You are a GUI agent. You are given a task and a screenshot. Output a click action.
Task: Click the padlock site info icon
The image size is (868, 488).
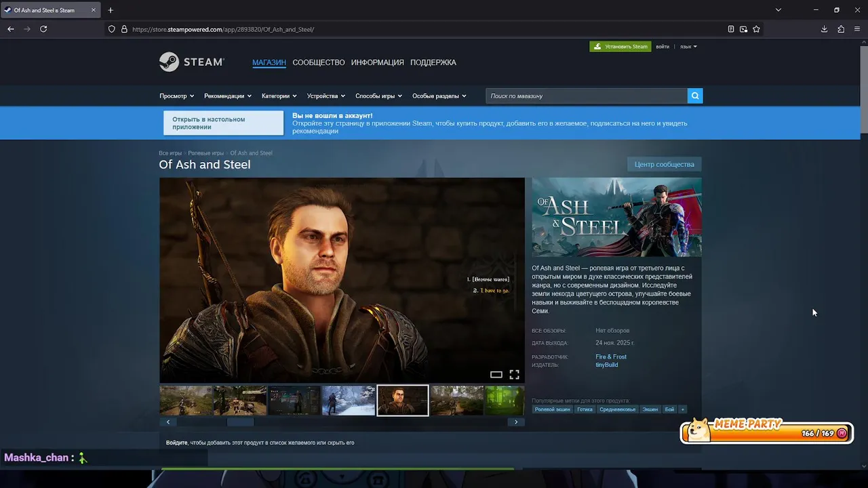(124, 29)
